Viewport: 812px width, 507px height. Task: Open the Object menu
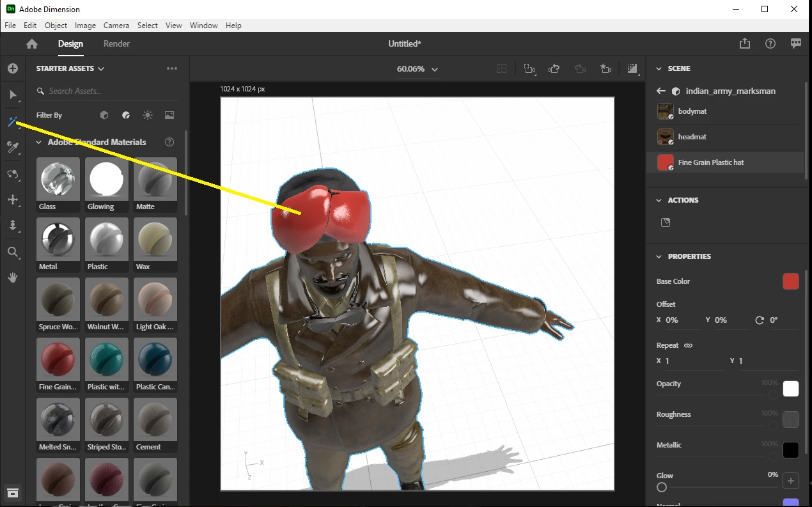[x=56, y=26]
